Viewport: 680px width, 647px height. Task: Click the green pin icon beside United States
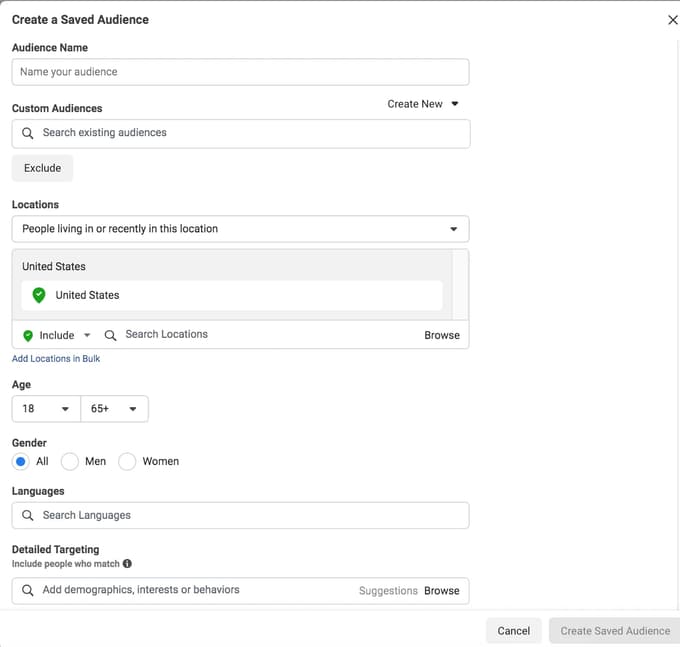(x=39, y=295)
